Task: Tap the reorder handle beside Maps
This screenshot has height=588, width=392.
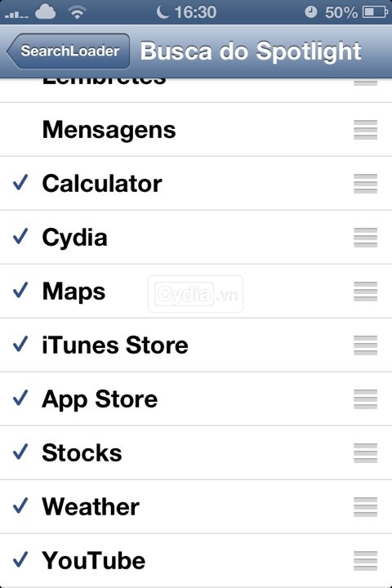Action: pyautogui.click(x=365, y=292)
